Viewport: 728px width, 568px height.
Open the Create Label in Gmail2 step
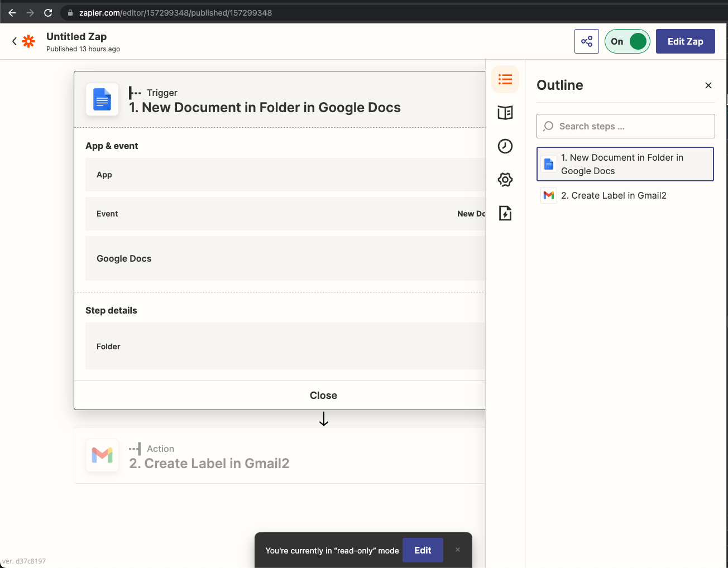pyautogui.click(x=280, y=455)
